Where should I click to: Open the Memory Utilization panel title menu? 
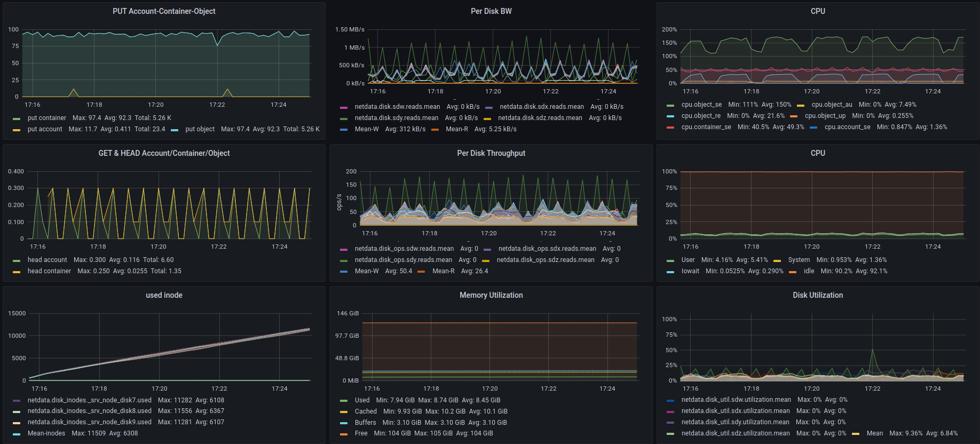(x=491, y=295)
